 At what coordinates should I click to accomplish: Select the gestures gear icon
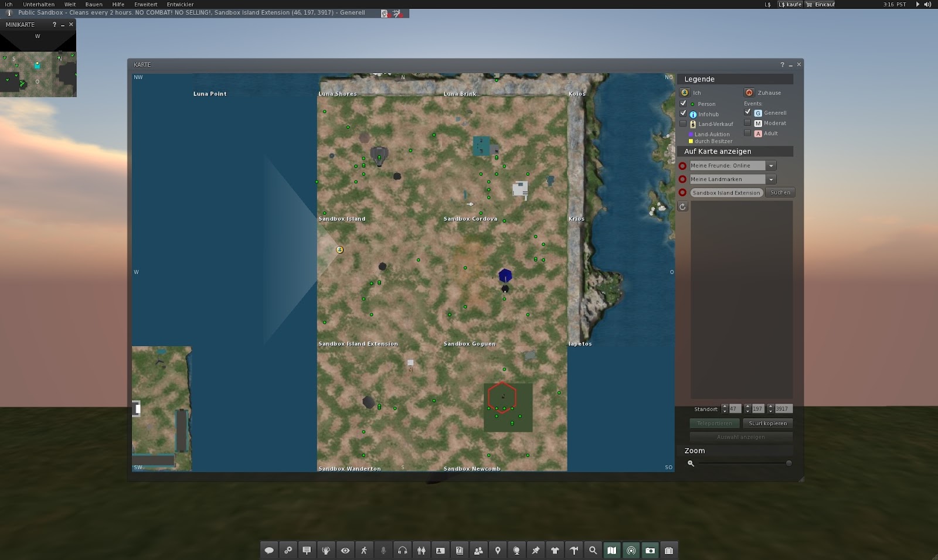point(288,550)
